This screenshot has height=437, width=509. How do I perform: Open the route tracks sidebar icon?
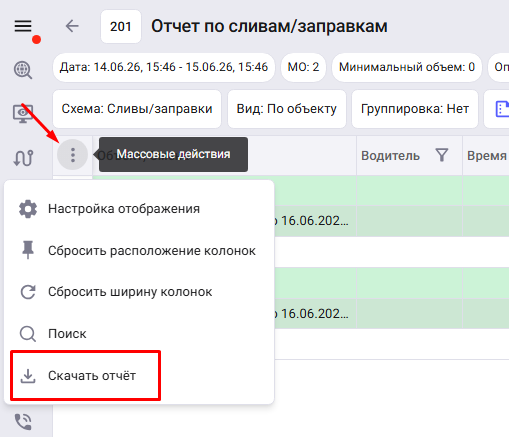pos(23,158)
